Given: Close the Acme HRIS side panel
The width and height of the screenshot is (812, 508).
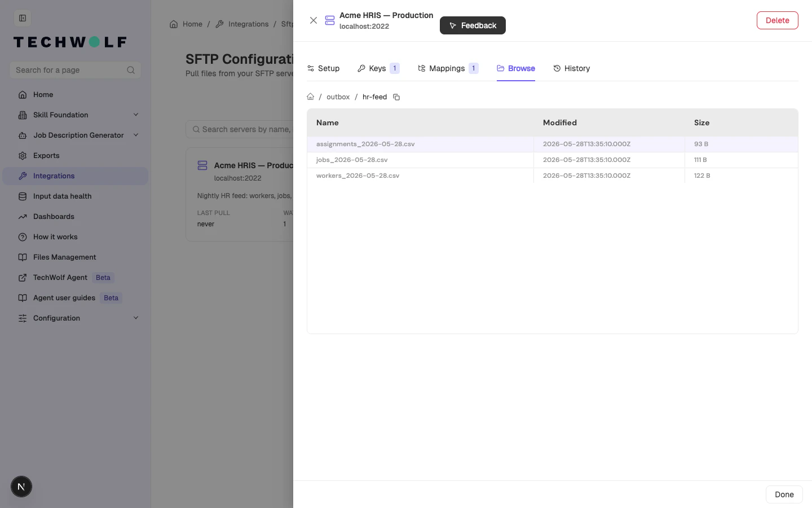Looking at the screenshot, I should tap(314, 20).
